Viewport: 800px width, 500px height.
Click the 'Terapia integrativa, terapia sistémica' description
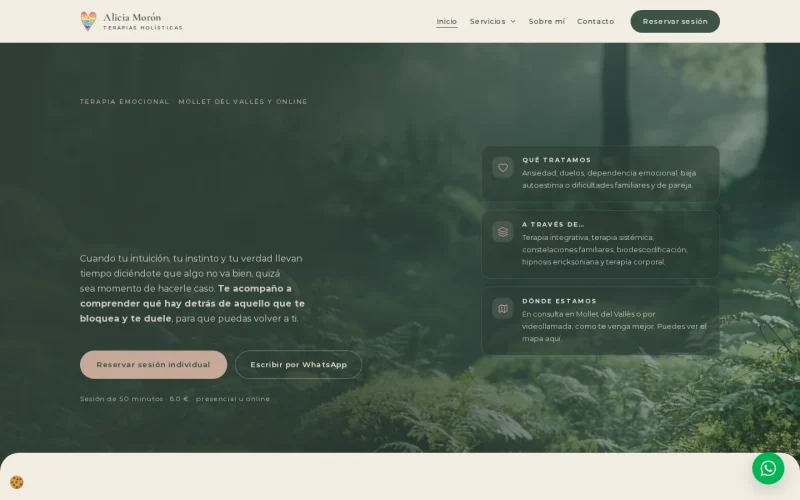click(605, 249)
